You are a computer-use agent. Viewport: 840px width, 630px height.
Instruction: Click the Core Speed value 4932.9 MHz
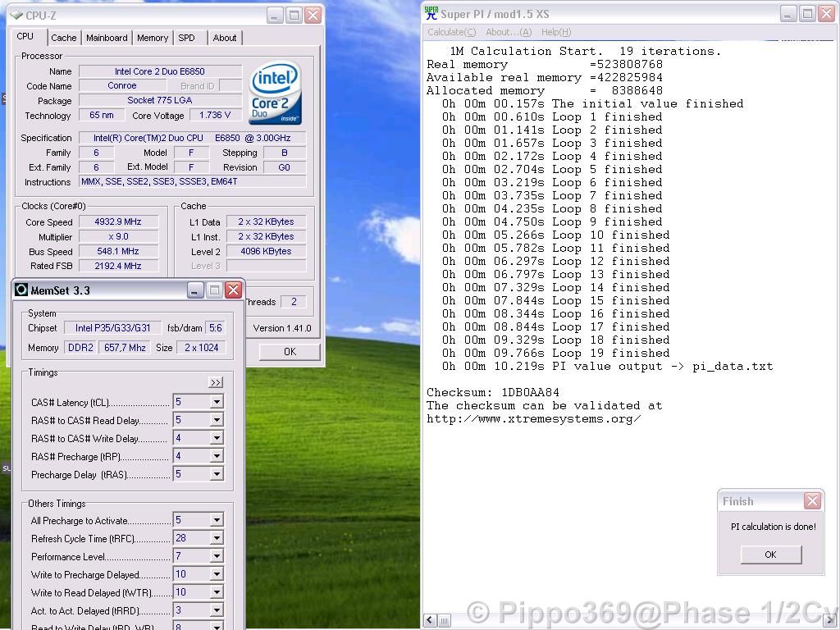pyautogui.click(x=118, y=221)
